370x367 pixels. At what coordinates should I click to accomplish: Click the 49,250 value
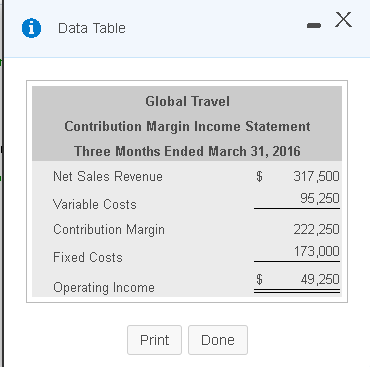[x=320, y=279]
